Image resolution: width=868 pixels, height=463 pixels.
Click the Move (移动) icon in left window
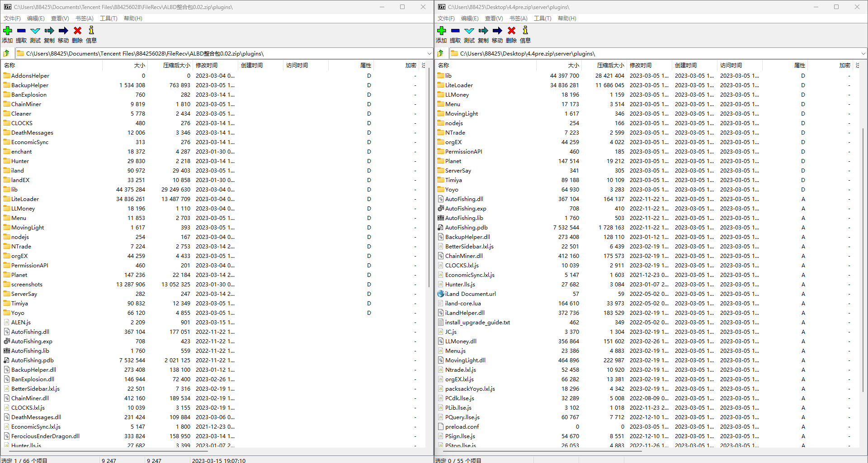tap(63, 31)
